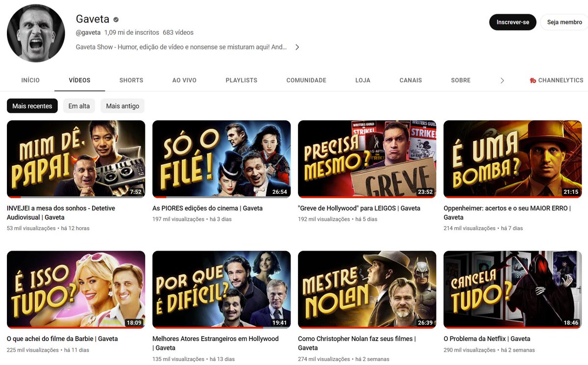Go to the AO VIVO tab

(x=184, y=80)
